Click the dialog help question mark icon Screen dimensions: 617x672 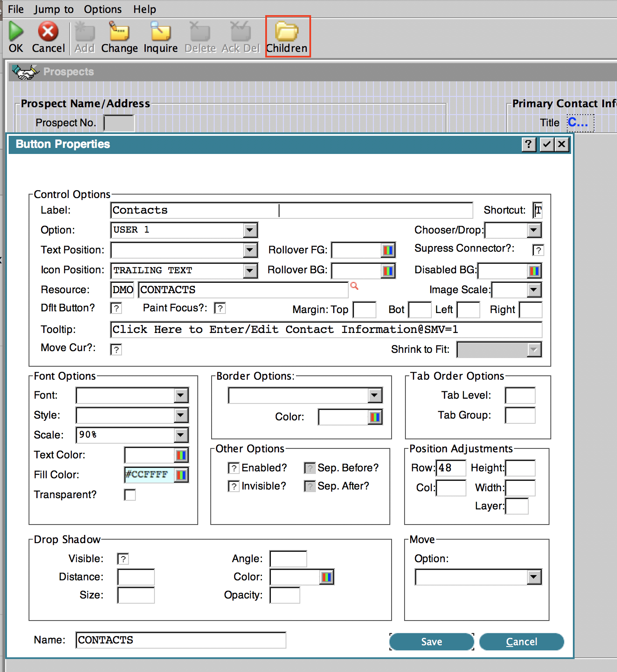point(529,144)
